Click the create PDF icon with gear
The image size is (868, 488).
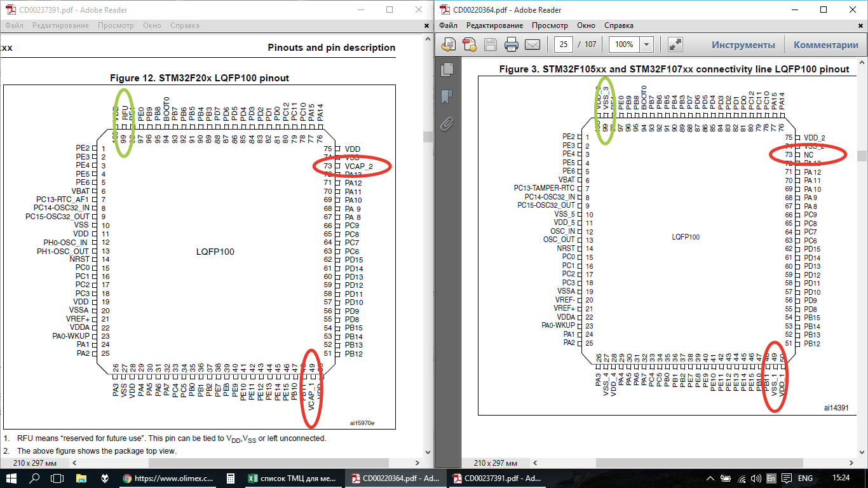point(470,44)
